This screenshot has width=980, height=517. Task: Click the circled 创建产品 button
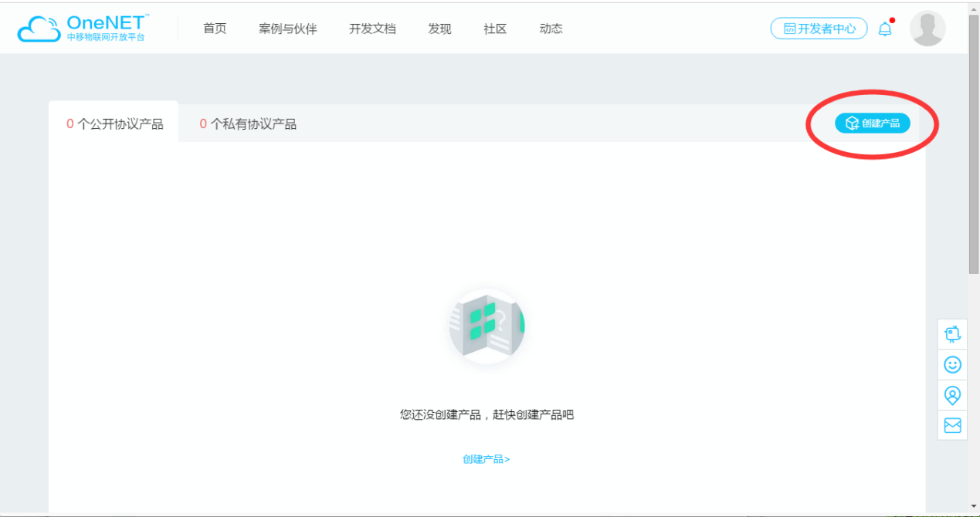coord(872,123)
